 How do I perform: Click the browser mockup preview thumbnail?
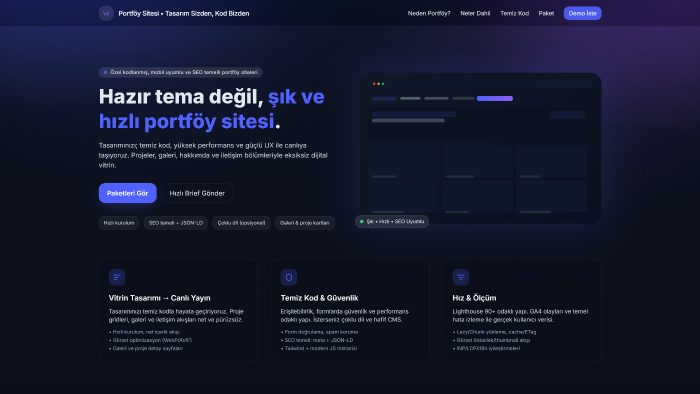pos(481,148)
